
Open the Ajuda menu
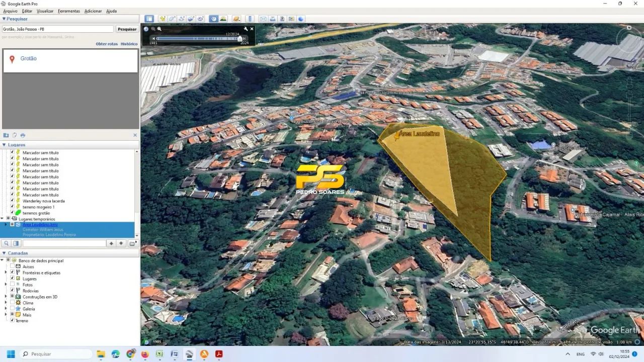coord(111,11)
